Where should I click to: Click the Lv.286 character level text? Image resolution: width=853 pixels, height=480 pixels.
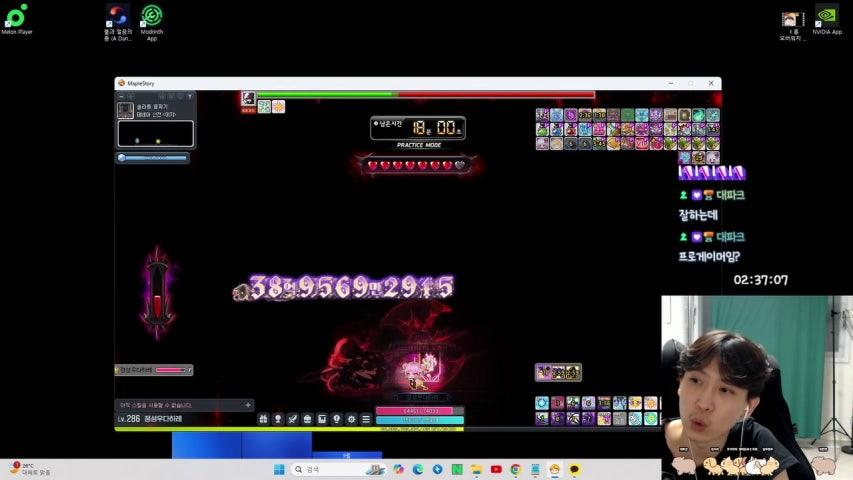point(129,419)
